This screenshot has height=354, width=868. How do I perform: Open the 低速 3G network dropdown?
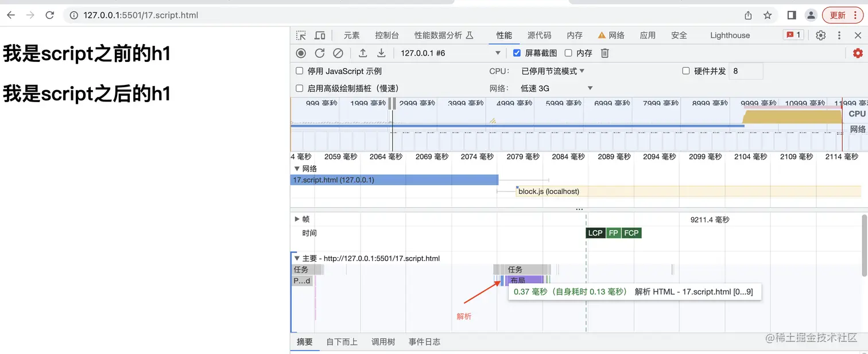[557, 88]
